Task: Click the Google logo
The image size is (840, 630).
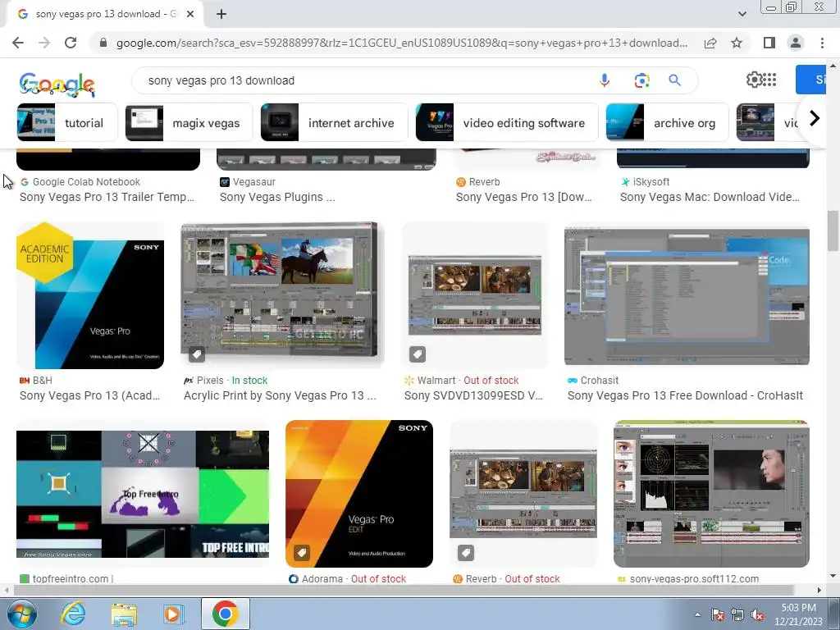Action: [57, 84]
